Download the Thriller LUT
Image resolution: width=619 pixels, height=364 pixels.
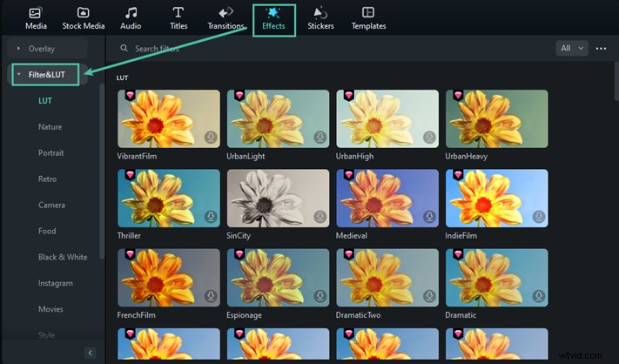click(x=211, y=216)
